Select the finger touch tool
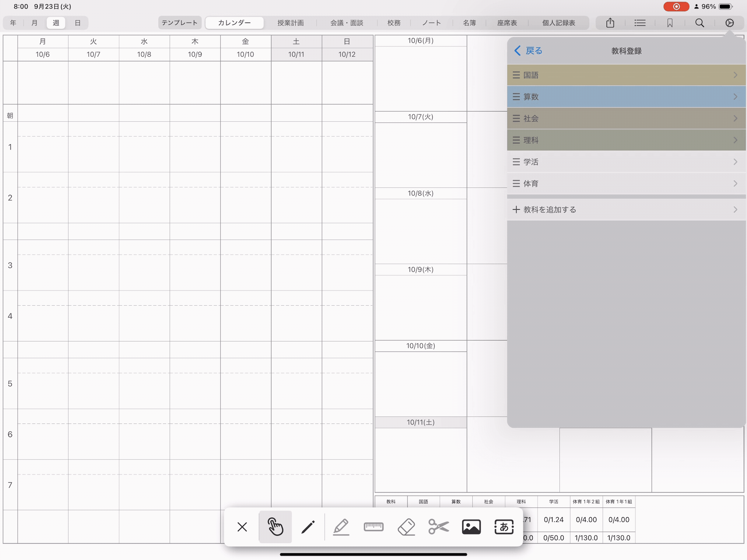This screenshot has height=560, width=747. click(x=275, y=527)
